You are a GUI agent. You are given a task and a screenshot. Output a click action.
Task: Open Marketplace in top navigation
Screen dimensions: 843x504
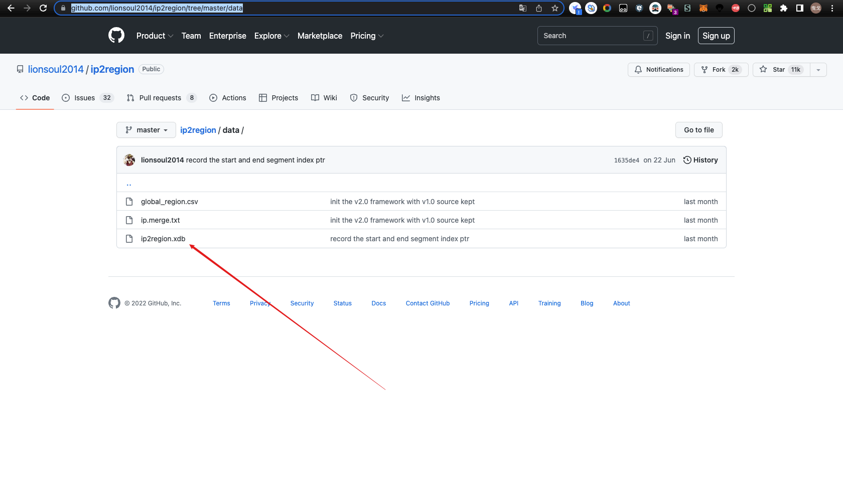tap(320, 36)
